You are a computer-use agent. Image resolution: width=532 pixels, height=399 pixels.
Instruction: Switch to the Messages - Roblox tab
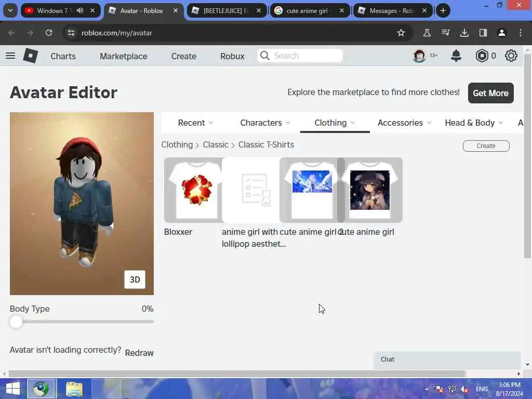pos(392,10)
